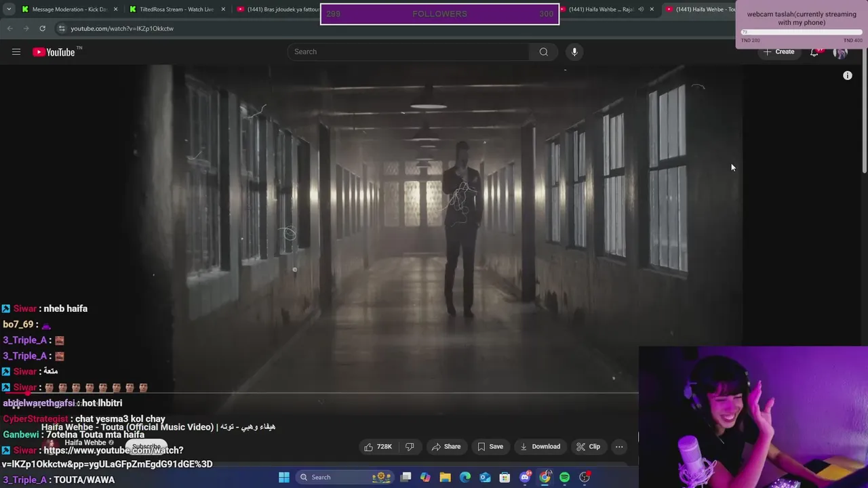Close the Haifa Wehbe Rajab tab
The height and width of the screenshot is (488, 868).
652,9
